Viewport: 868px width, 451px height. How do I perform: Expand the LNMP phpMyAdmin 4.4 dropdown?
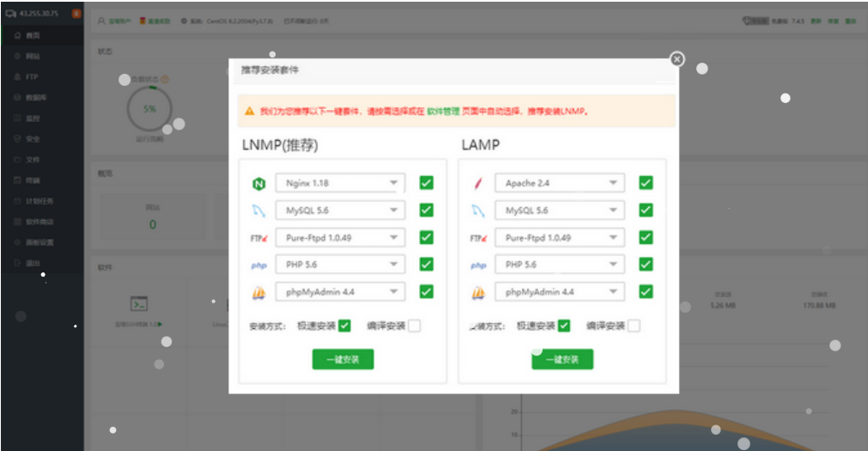340,292
